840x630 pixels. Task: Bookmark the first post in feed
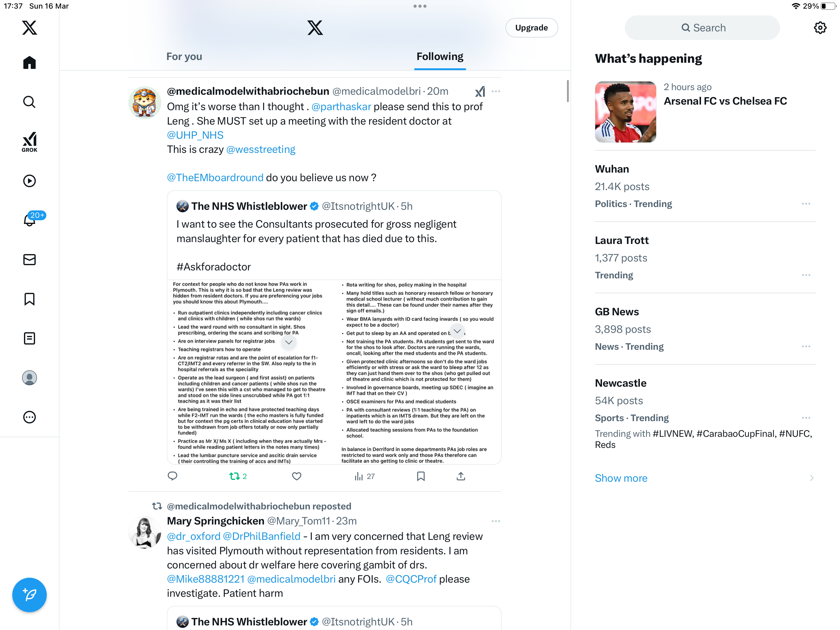(x=421, y=476)
